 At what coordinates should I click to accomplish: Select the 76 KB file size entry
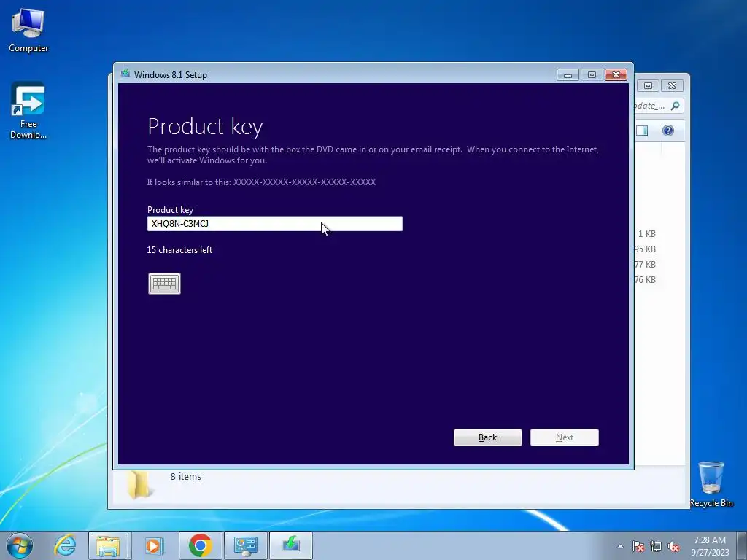[645, 279]
